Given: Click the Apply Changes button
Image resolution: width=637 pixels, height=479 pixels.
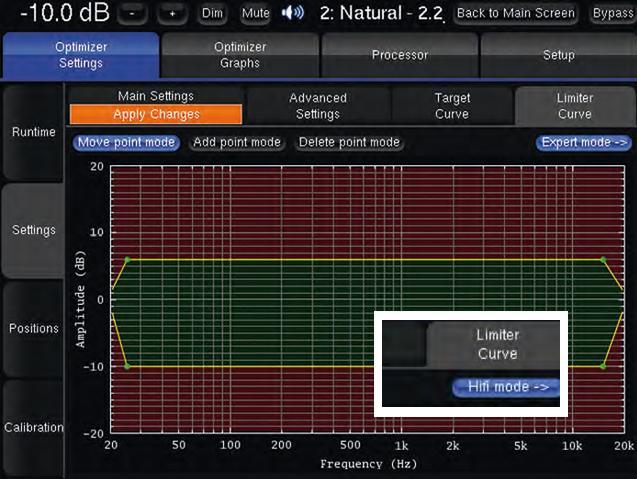Looking at the screenshot, I should (x=156, y=114).
